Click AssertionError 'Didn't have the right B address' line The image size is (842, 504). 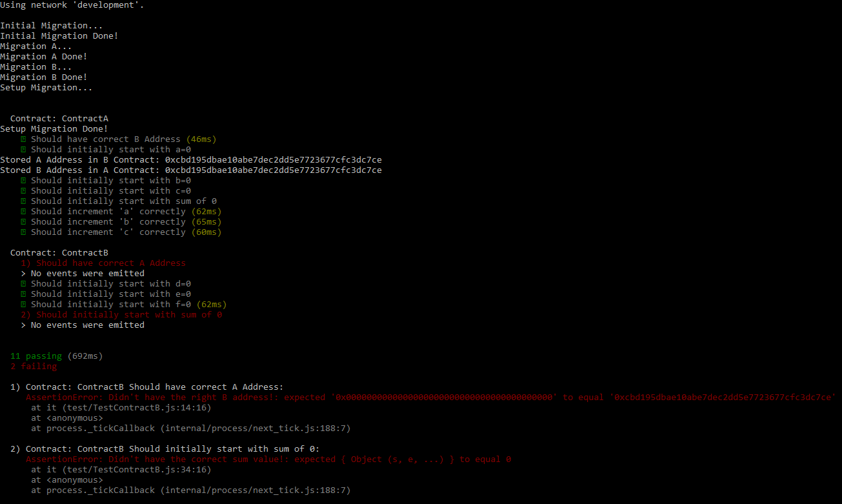point(431,398)
